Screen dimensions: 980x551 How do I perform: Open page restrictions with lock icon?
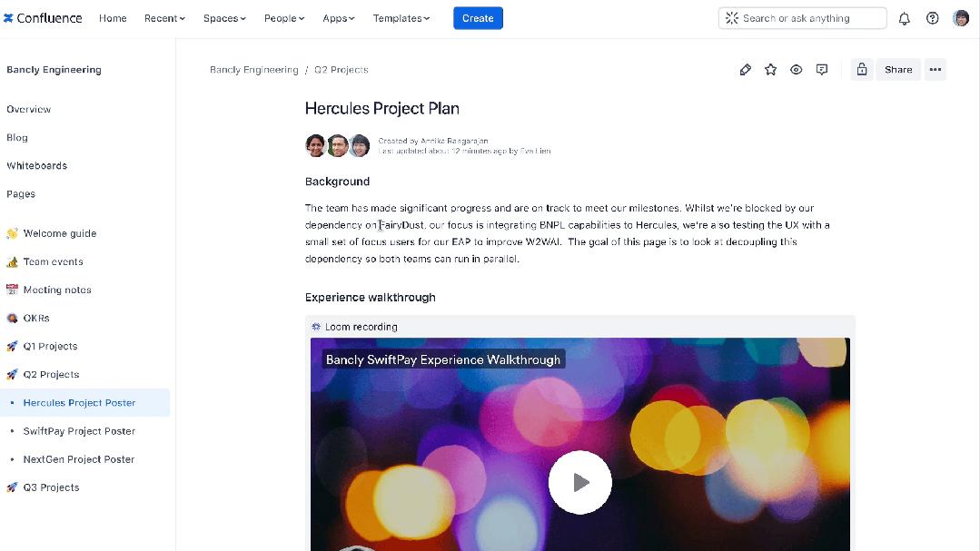point(861,69)
